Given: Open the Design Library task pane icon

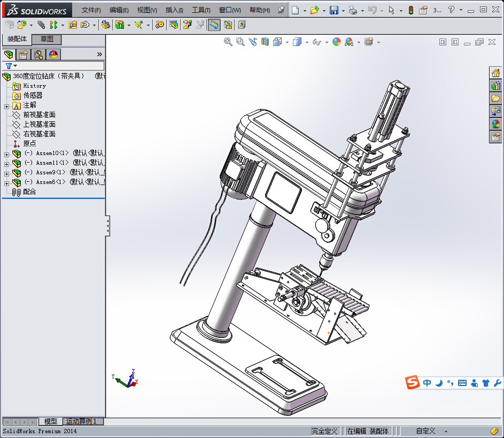Looking at the screenshot, I should (x=495, y=86).
